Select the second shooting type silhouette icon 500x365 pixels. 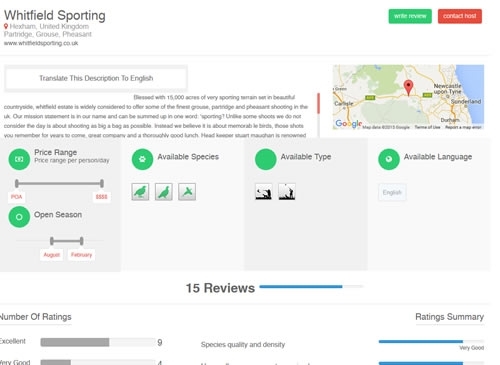point(287,192)
